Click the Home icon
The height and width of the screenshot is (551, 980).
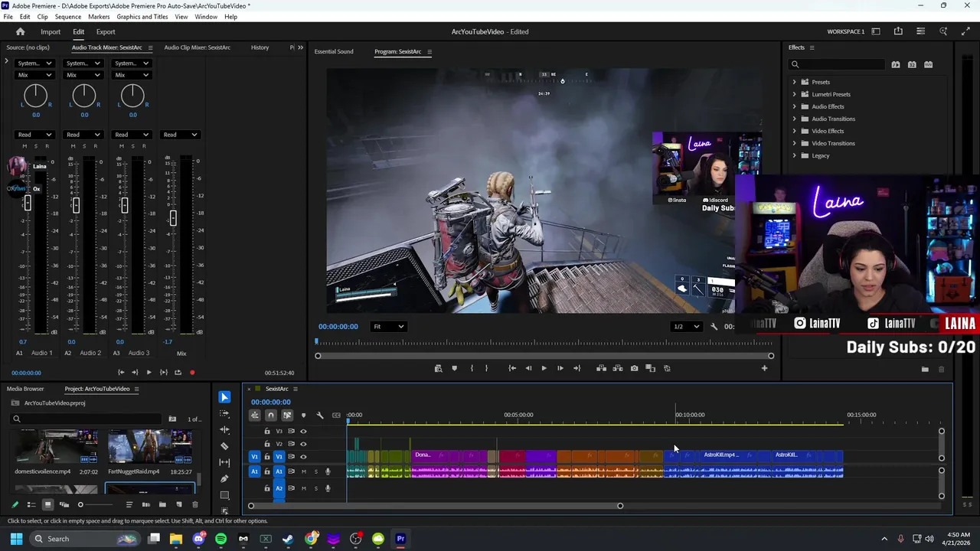(x=21, y=32)
